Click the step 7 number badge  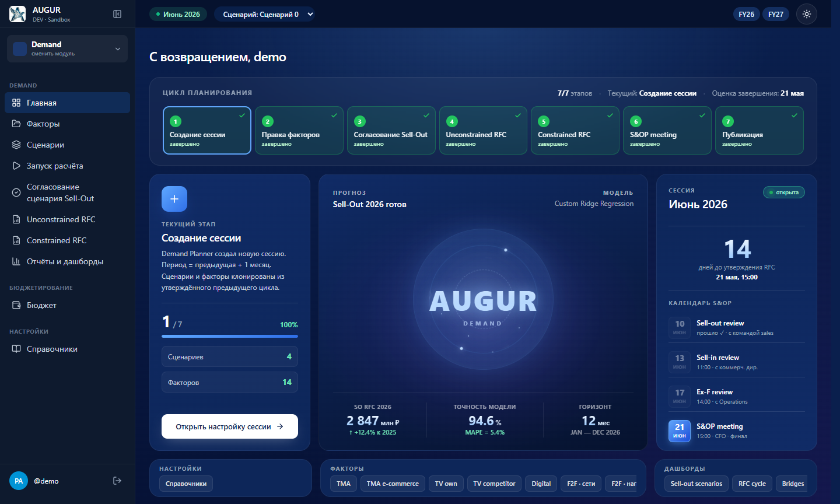click(728, 121)
